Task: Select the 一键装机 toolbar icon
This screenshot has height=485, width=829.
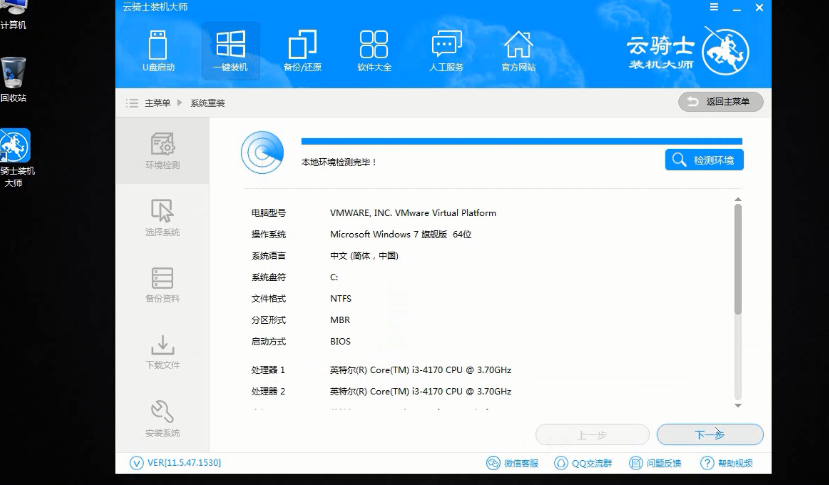Action: 231,51
